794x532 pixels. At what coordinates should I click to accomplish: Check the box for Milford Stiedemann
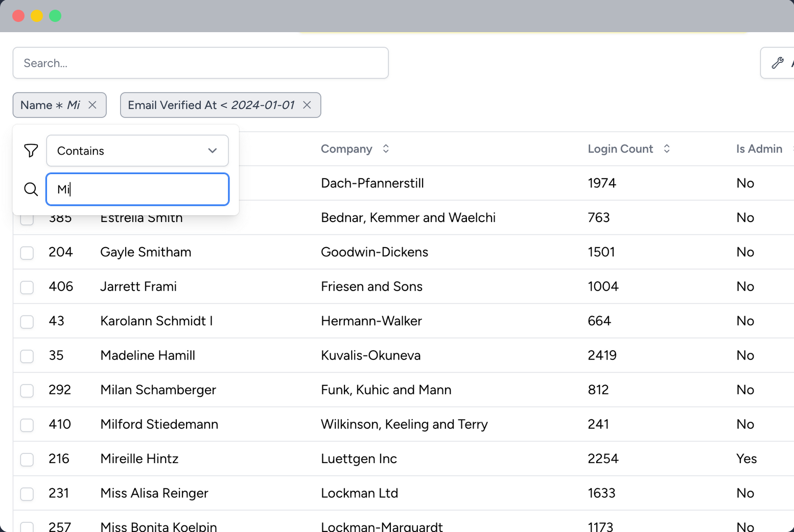coord(27,425)
